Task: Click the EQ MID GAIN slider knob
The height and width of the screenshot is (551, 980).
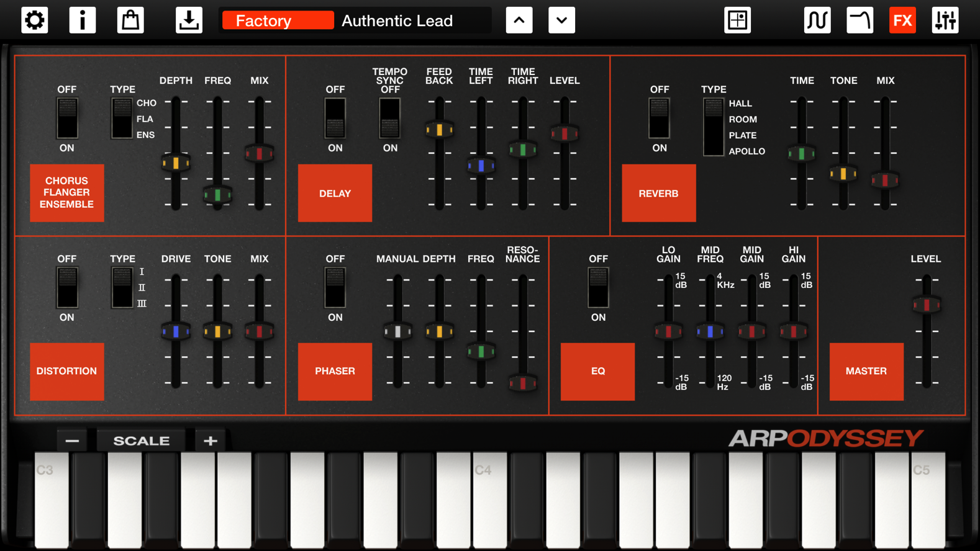Action: 751,331
